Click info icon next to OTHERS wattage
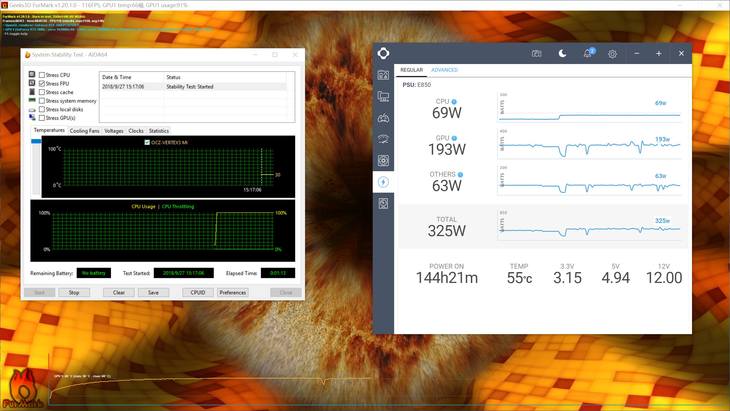 pyautogui.click(x=460, y=175)
